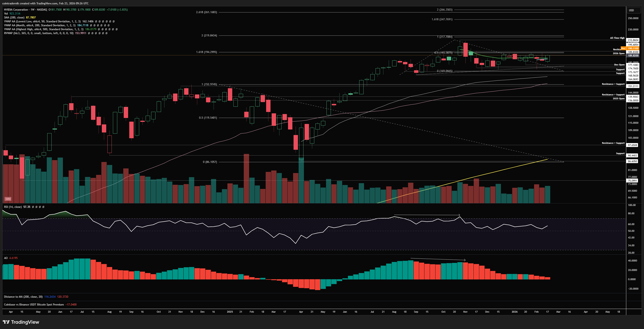644x329 pixels.
Task: Click the yellow 87.7807 SMA value
Action: pyautogui.click(x=31, y=18)
